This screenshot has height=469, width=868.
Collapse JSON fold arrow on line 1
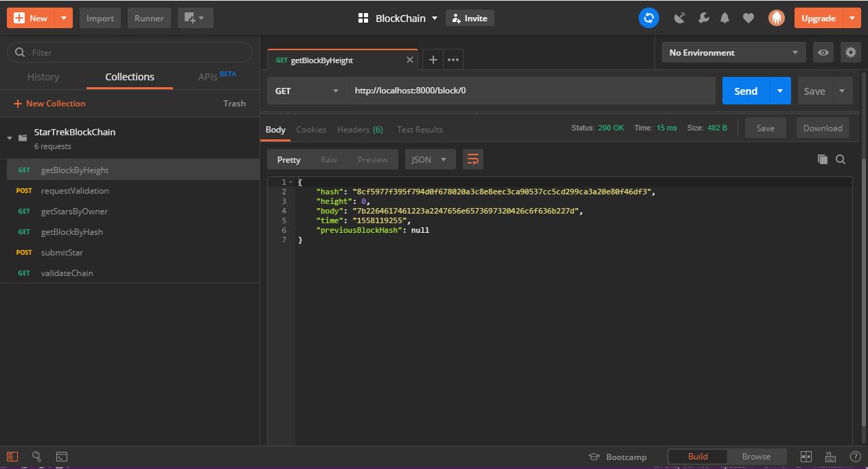290,182
